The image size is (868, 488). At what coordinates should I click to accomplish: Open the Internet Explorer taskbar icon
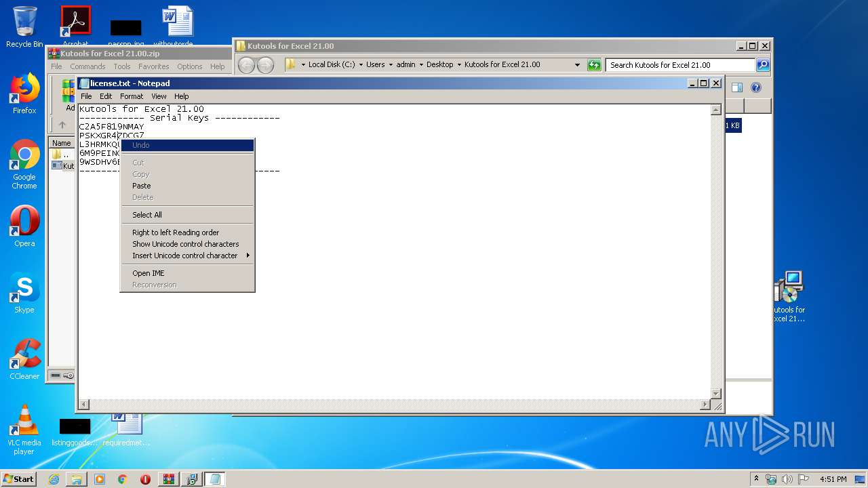[x=54, y=479]
